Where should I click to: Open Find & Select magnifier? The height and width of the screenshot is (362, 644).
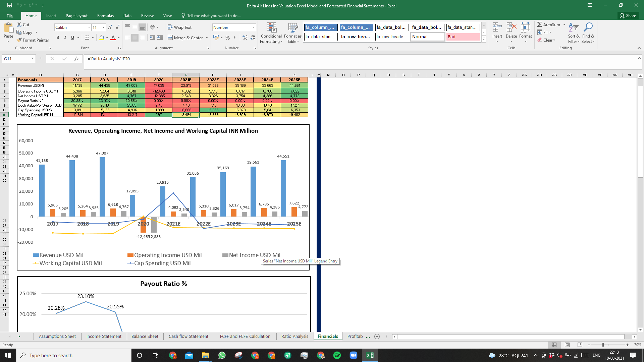pos(588,33)
